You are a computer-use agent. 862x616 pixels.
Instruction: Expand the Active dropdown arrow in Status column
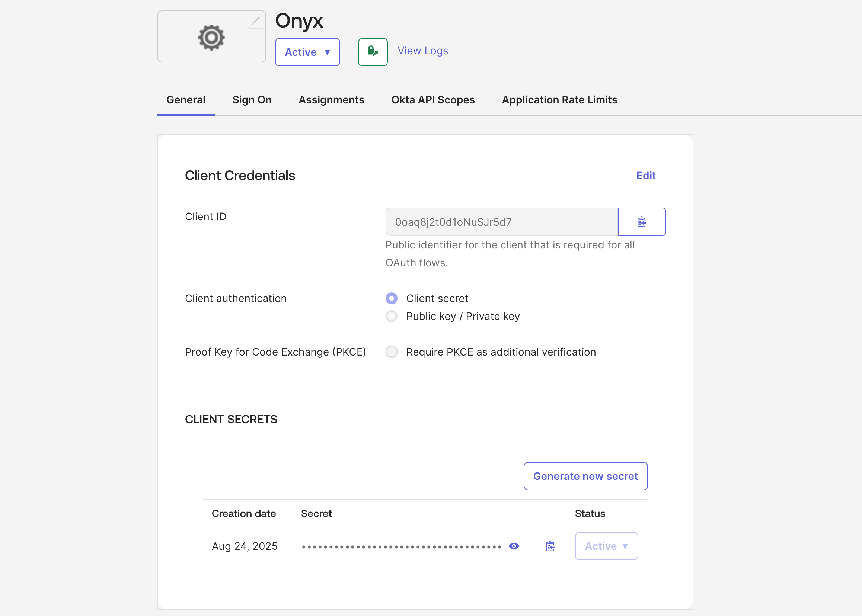point(625,546)
